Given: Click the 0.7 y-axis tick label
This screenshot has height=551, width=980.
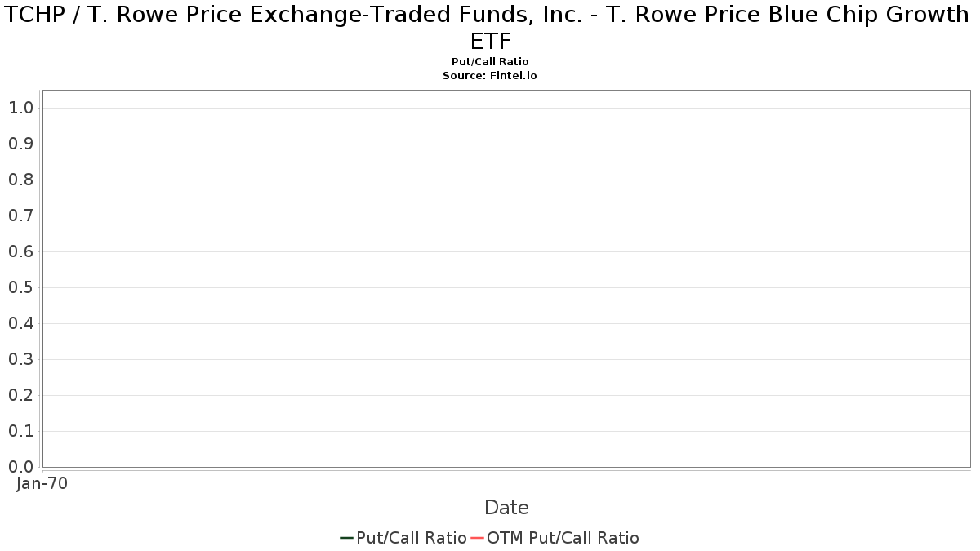Looking at the screenshot, I should click(20, 216).
